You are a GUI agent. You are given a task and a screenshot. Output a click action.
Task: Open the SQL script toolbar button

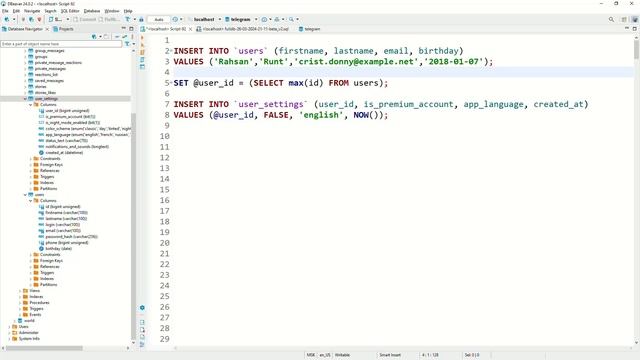click(56, 19)
